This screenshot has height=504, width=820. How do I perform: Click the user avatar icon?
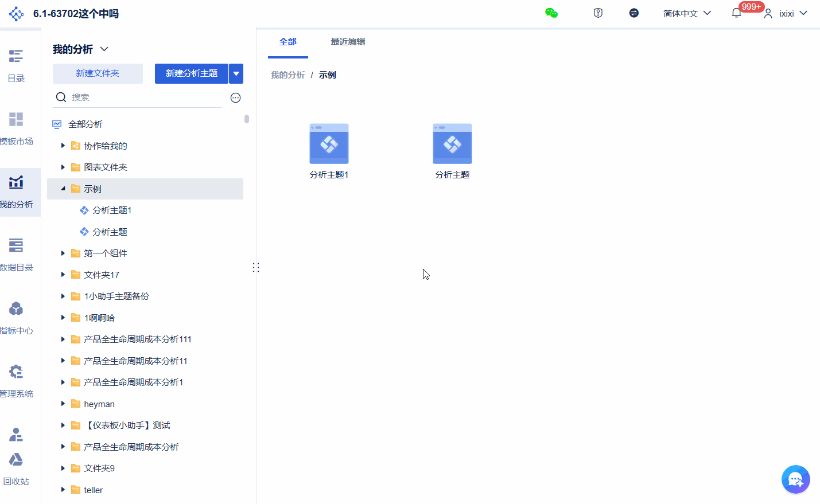point(768,13)
